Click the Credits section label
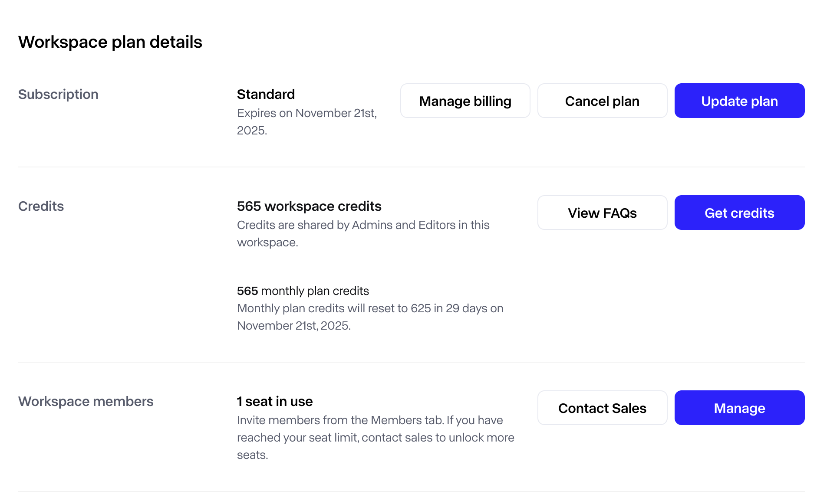 (x=41, y=206)
